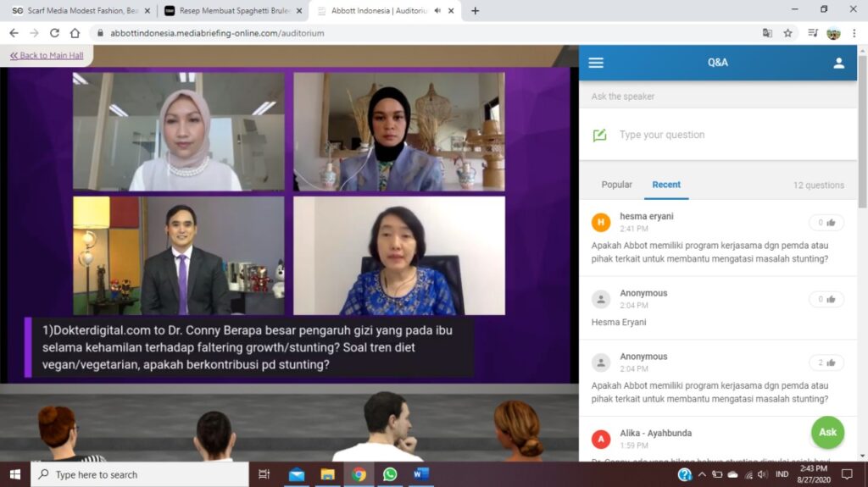Click hesma eryani's orange H avatar

pos(601,222)
